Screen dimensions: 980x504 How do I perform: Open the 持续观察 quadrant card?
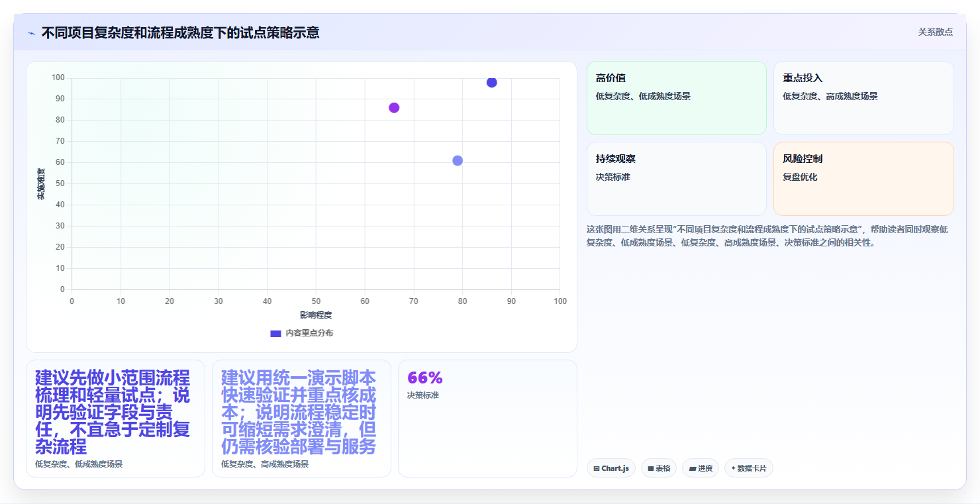click(x=676, y=179)
